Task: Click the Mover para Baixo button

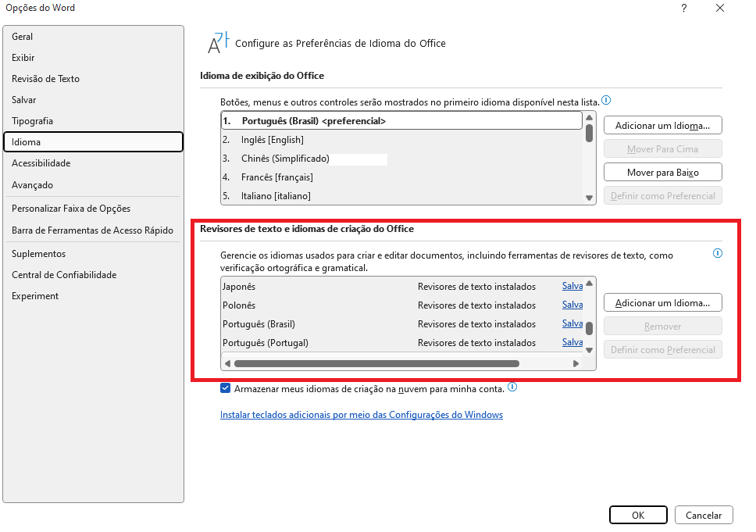Action: [662, 172]
